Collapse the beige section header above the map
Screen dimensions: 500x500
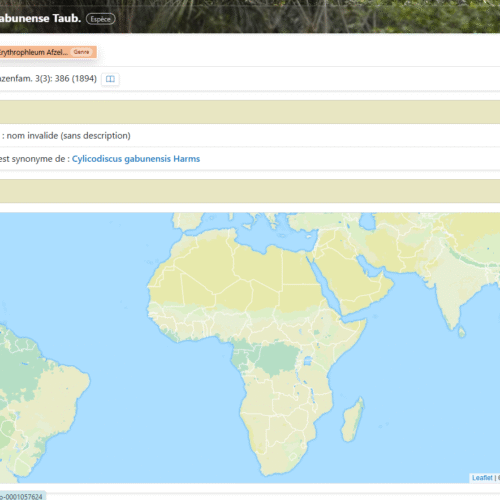(x=250, y=191)
